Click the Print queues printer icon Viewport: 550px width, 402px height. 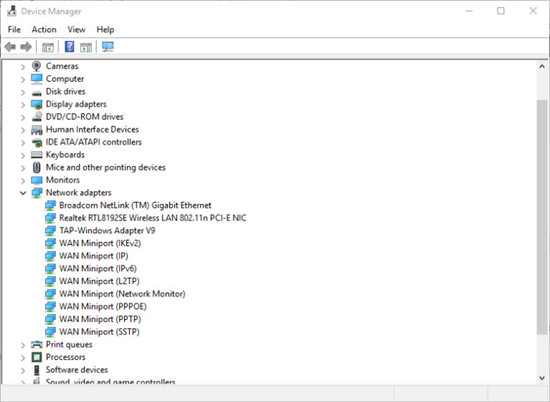pyautogui.click(x=36, y=344)
